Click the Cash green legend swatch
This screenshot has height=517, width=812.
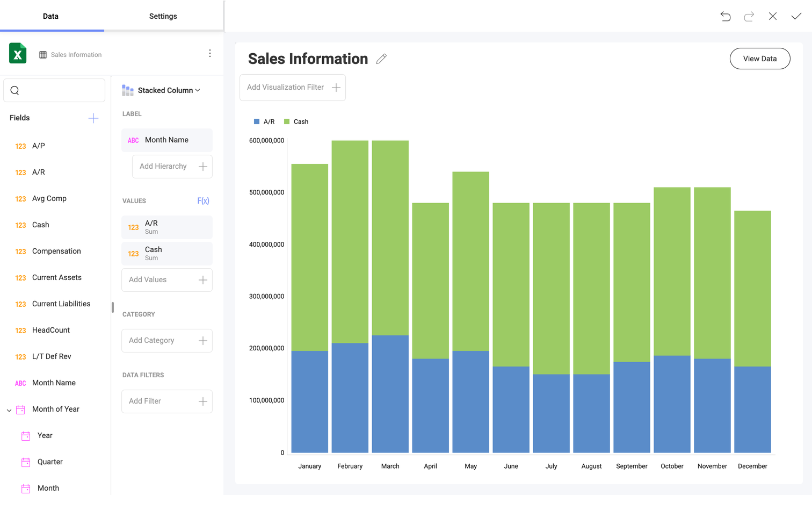pos(287,122)
